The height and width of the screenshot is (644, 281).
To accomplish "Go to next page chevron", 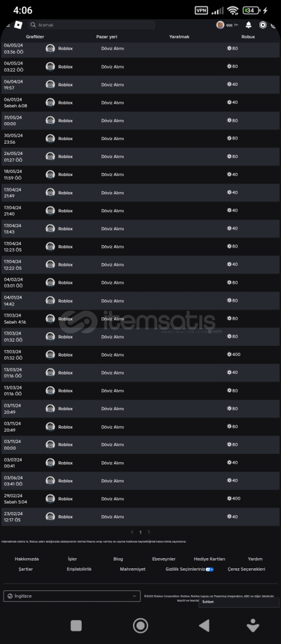I will 149,532.
